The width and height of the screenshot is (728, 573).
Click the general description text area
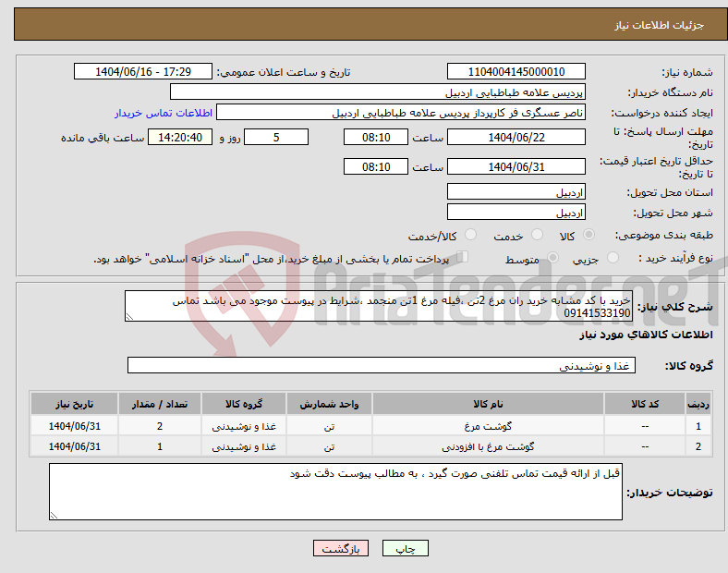point(379,306)
